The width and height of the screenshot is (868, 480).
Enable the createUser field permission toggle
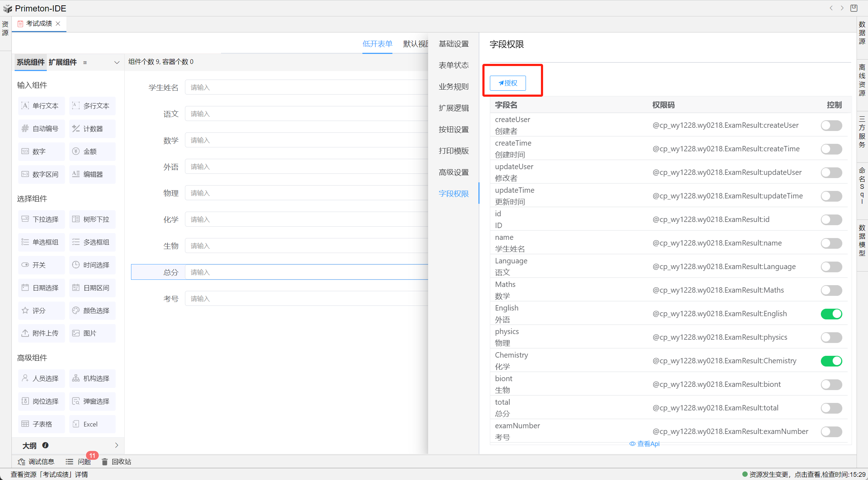point(831,125)
